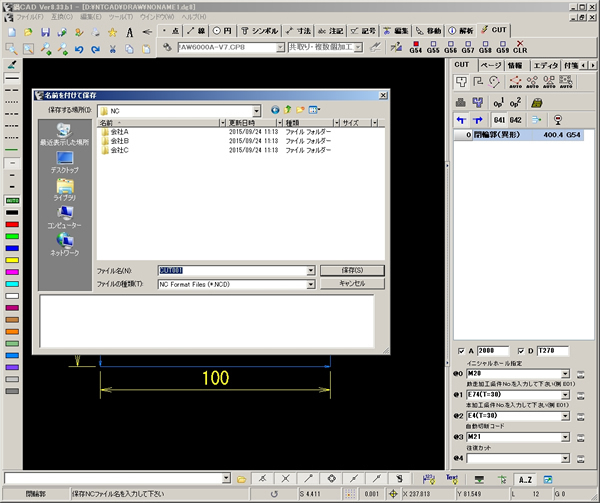Viewport: 600px width, 503px height.
Task: Click the G41 offset button
Action: (499, 120)
